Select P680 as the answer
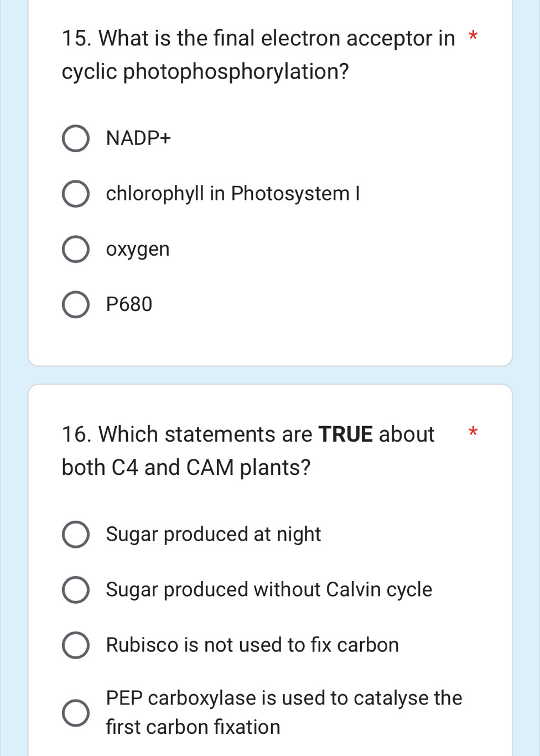Viewport: 540px width, 756px height. 75,304
